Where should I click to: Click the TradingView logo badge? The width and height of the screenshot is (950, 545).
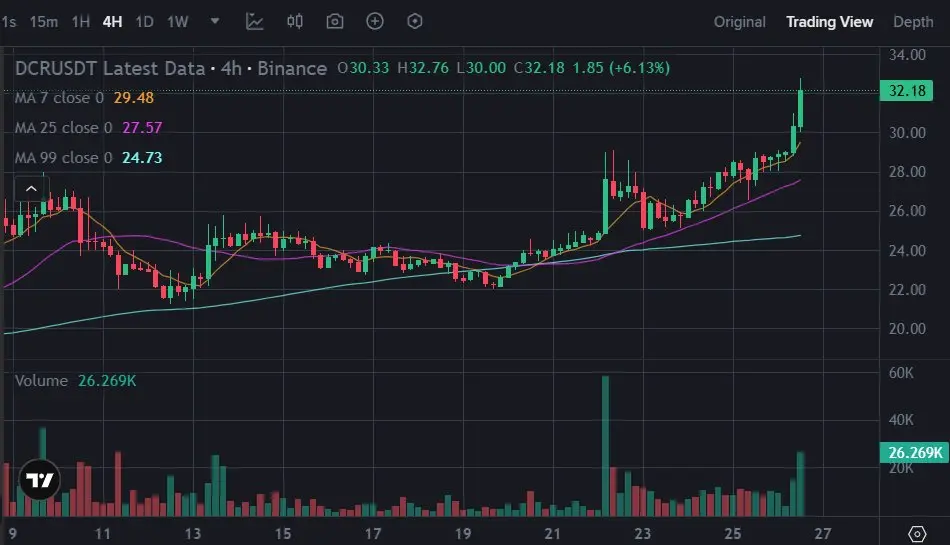pos(40,480)
